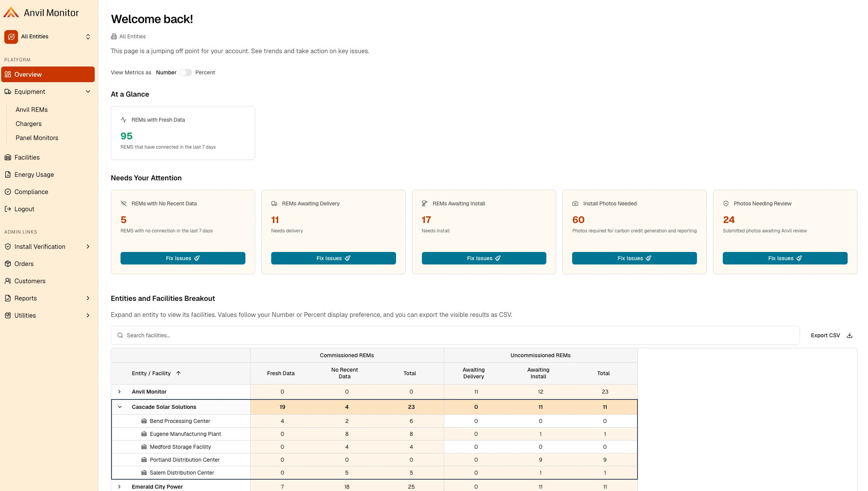Fix Issues for Install Photos Needed

pos(634,258)
